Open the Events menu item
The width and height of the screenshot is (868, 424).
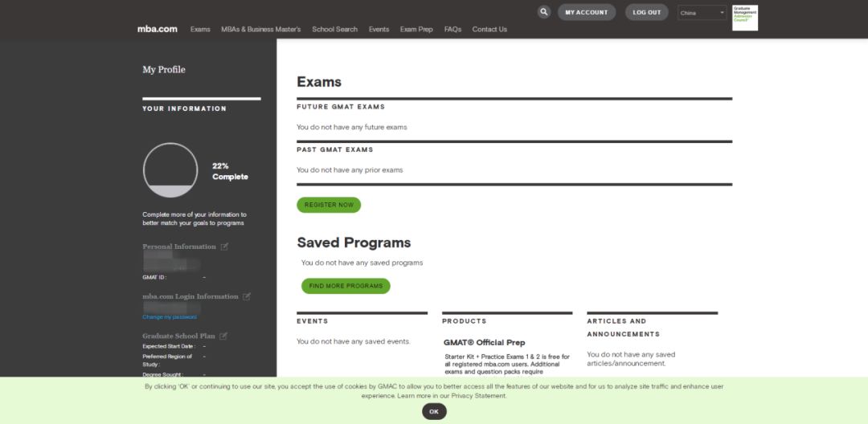379,29
